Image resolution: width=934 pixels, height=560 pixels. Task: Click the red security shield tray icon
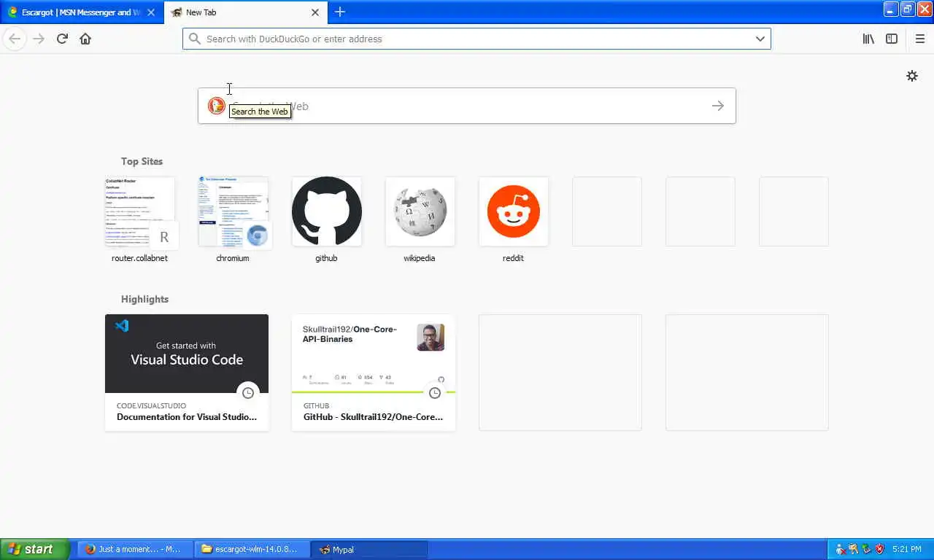pos(879,549)
